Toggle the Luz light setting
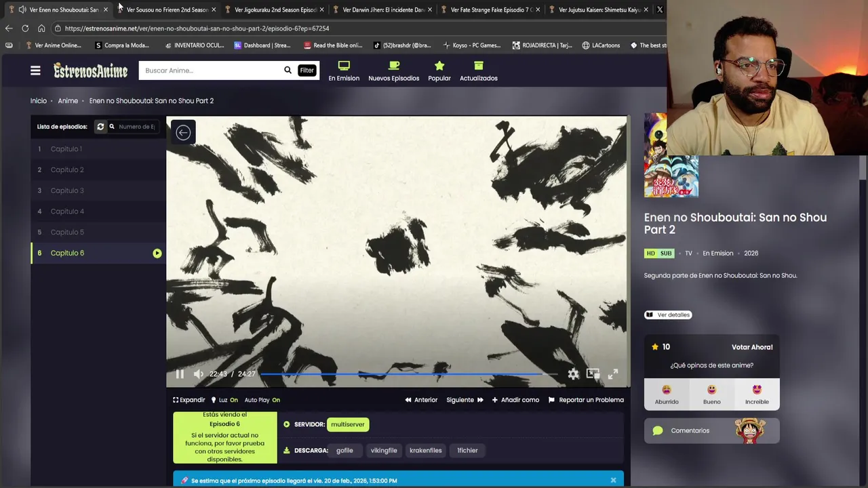This screenshot has height=488, width=868. pyautogui.click(x=224, y=400)
